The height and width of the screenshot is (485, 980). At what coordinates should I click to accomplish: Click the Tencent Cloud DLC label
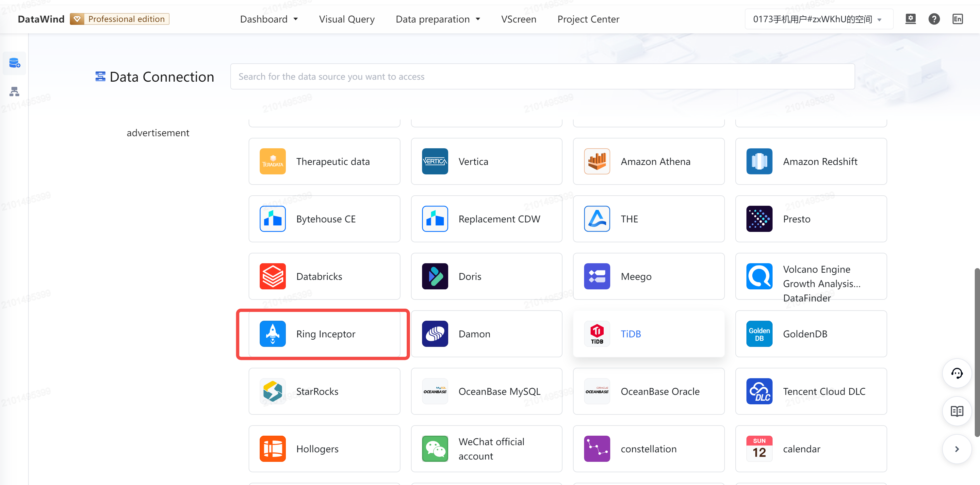click(824, 391)
